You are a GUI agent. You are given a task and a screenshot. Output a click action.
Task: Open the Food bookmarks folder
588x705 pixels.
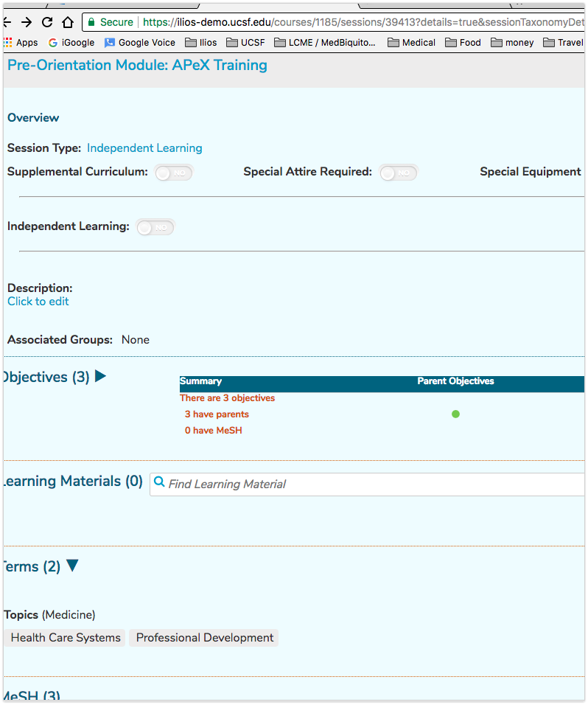463,43
